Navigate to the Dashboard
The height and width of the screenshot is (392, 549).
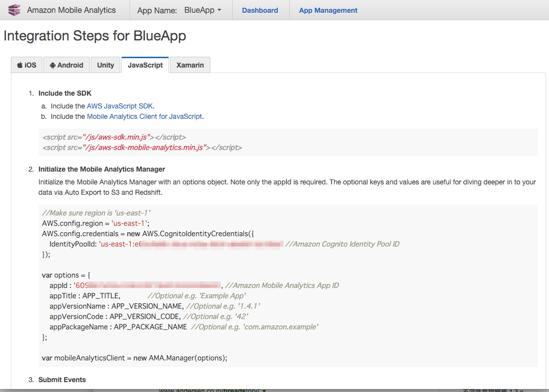pyautogui.click(x=260, y=9)
